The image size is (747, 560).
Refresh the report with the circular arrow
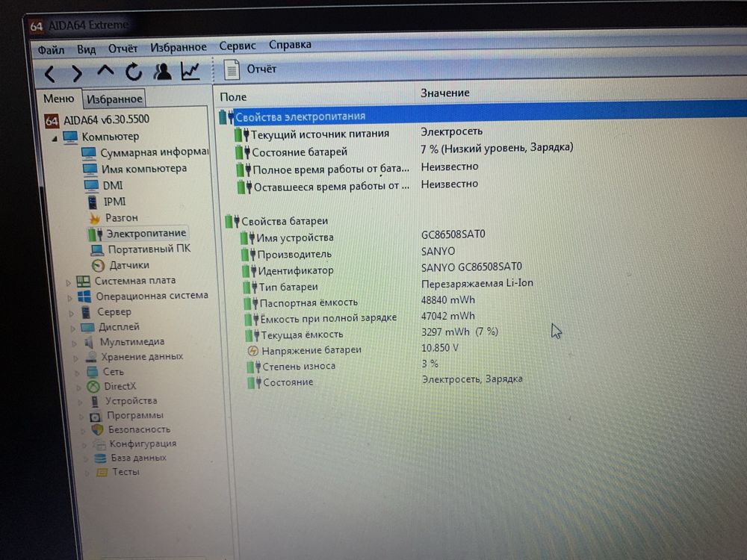(x=134, y=72)
